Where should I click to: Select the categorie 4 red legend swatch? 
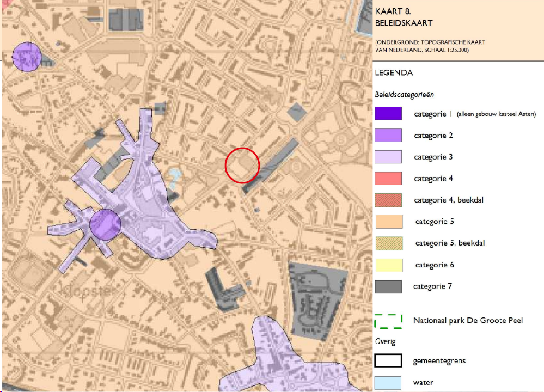(x=388, y=178)
